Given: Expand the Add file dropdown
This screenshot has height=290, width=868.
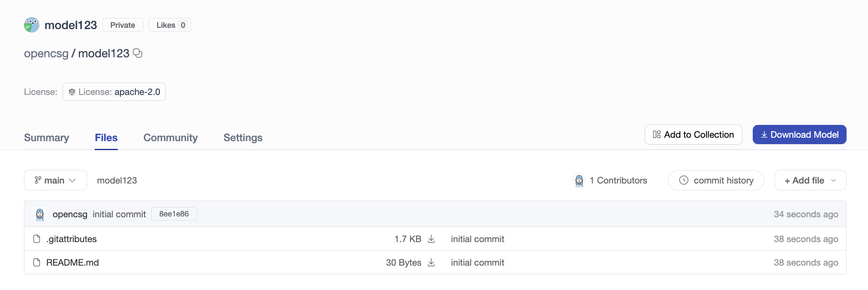Looking at the screenshot, I should click(810, 180).
